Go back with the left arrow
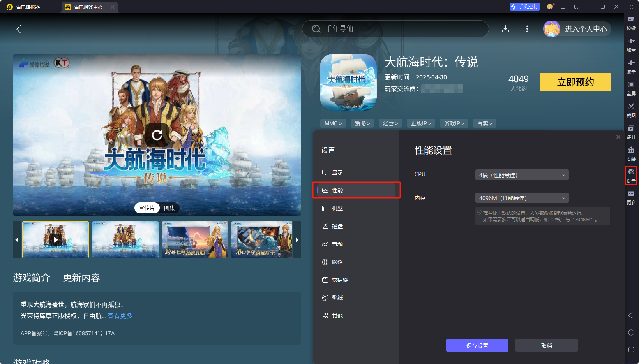 pyautogui.click(x=19, y=29)
